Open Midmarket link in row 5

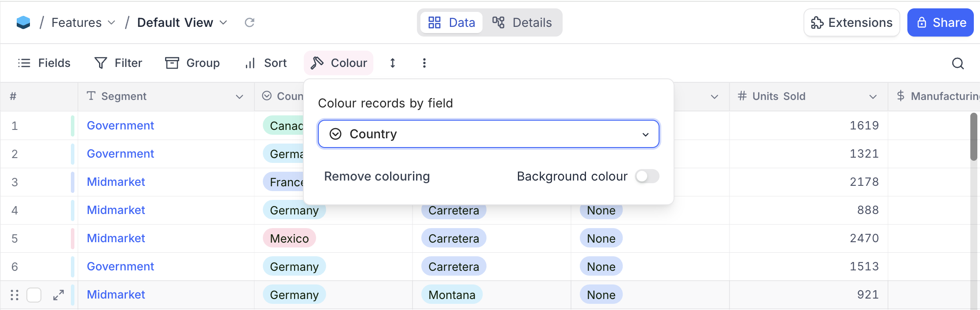(116, 238)
